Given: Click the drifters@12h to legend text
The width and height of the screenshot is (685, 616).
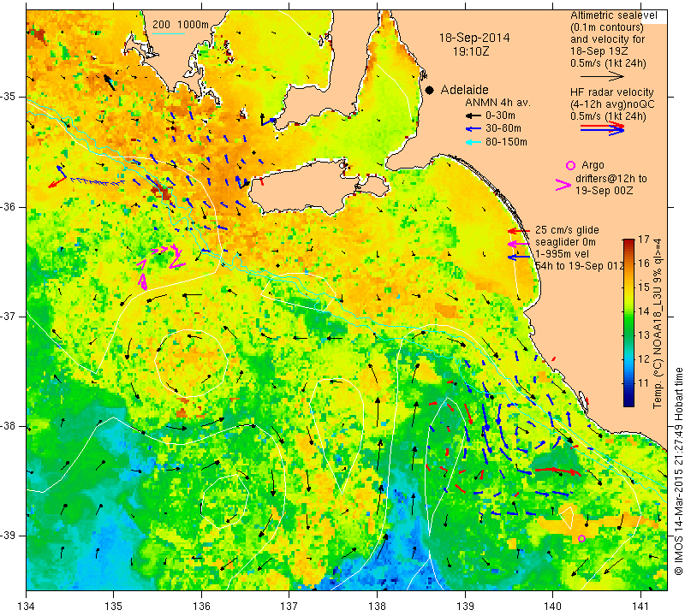Looking at the screenshot, I should pyautogui.click(x=611, y=179).
